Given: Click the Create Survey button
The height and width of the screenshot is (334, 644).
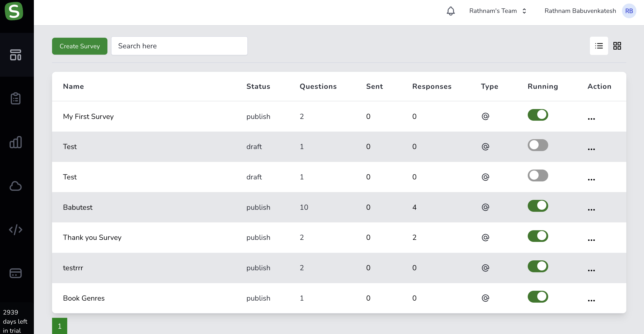Looking at the screenshot, I should [x=80, y=46].
